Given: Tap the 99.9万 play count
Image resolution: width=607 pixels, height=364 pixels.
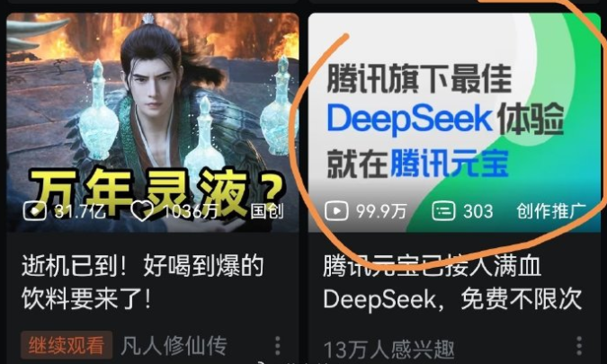Looking at the screenshot, I should tap(381, 211).
